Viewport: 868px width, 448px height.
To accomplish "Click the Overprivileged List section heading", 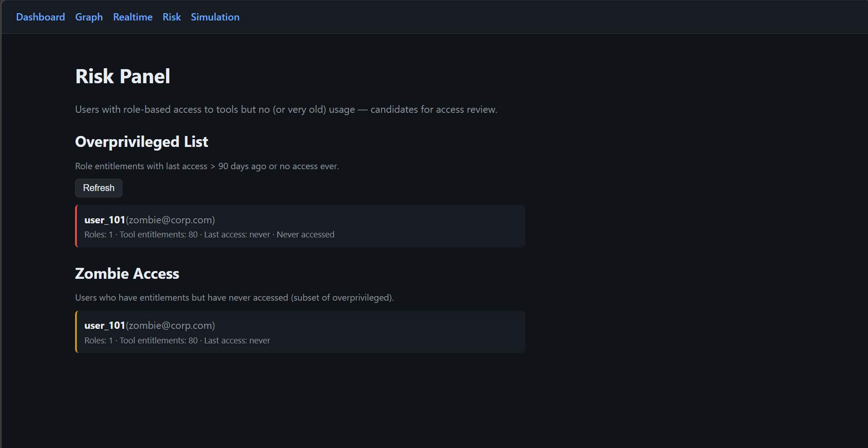I will (x=141, y=142).
